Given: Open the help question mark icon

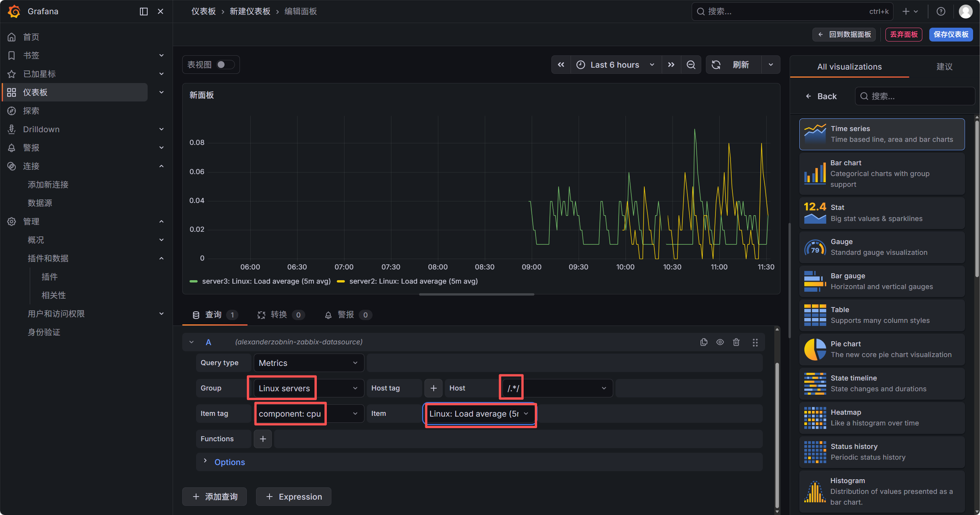Looking at the screenshot, I should pyautogui.click(x=941, y=12).
